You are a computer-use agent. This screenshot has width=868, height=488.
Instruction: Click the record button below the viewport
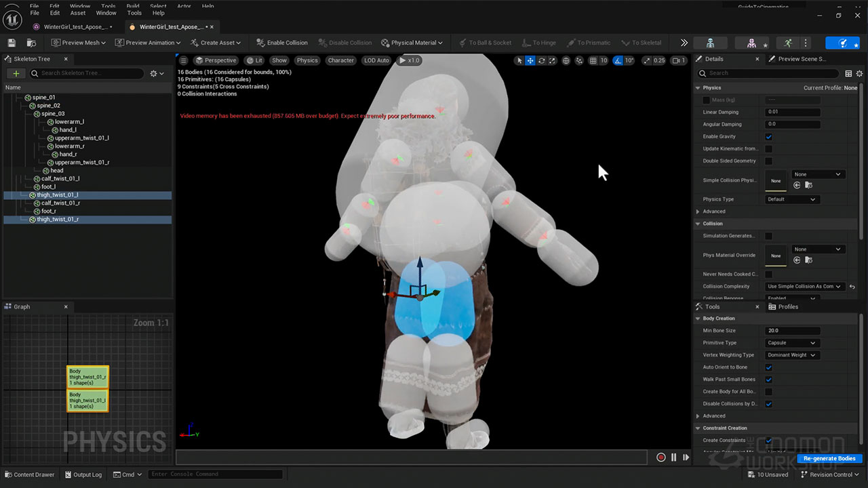pyautogui.click(x=660, y=457)
